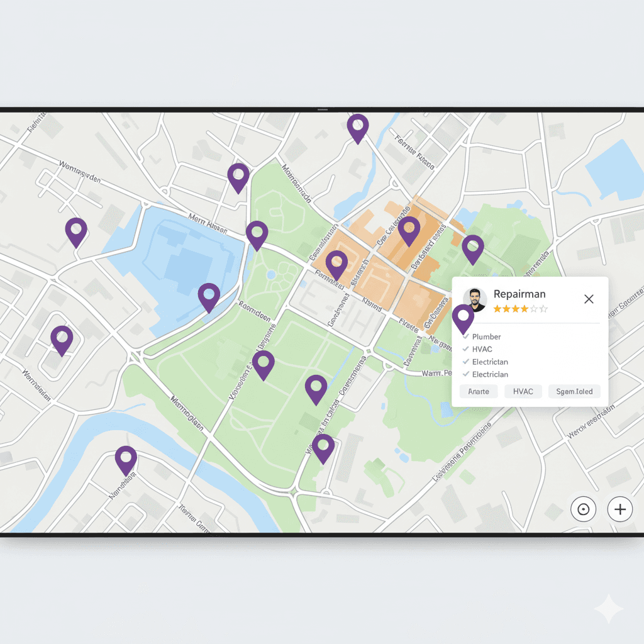
Task: Toggle the first Electrician checkmark
Action: pos(466,362)
